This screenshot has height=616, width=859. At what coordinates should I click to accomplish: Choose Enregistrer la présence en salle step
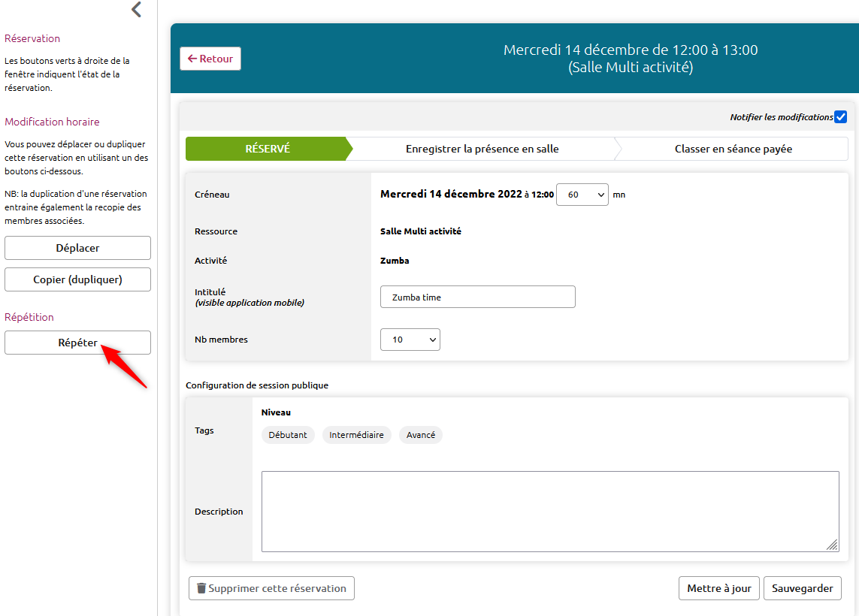point(482,149)
